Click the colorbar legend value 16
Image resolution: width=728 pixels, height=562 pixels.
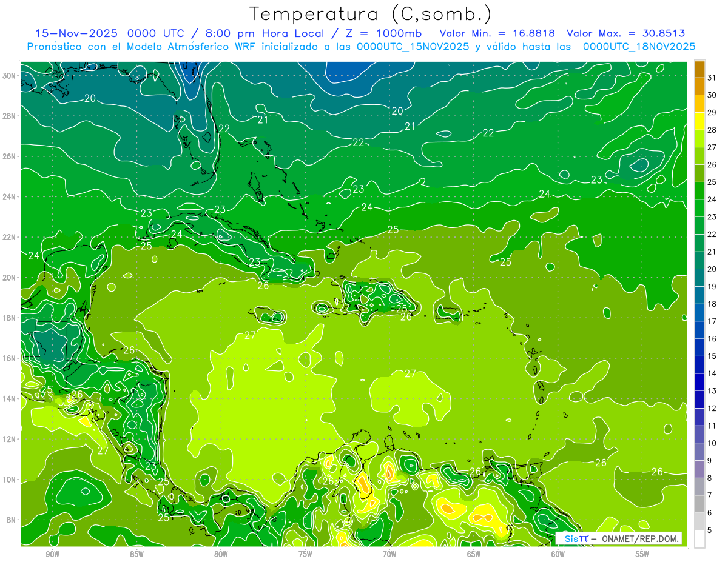coord(712,338)
